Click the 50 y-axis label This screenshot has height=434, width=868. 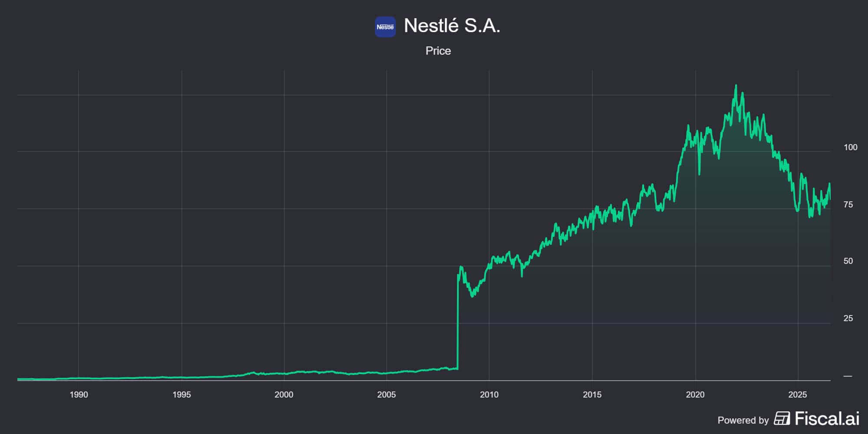click(x=848, y=261)
